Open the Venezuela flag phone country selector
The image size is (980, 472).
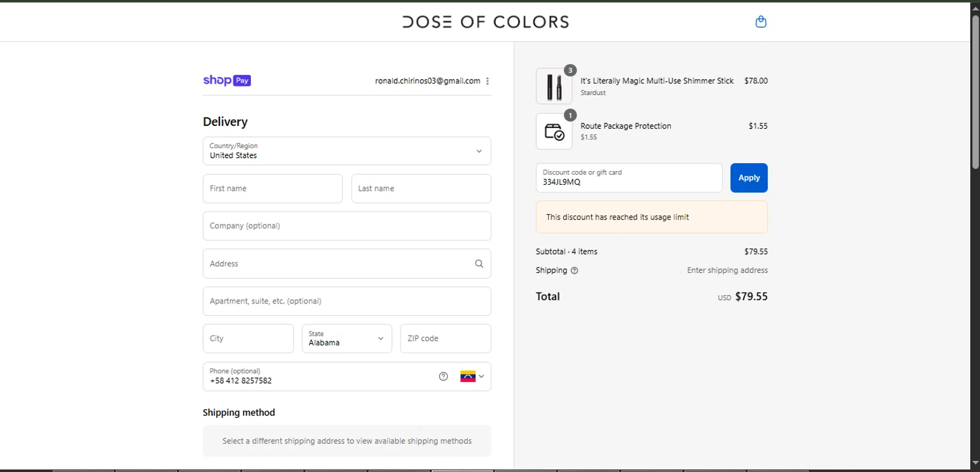click(x=472, y=377)
